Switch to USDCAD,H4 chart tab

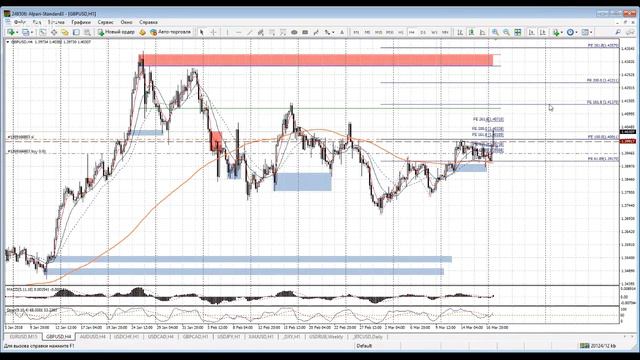161,337
